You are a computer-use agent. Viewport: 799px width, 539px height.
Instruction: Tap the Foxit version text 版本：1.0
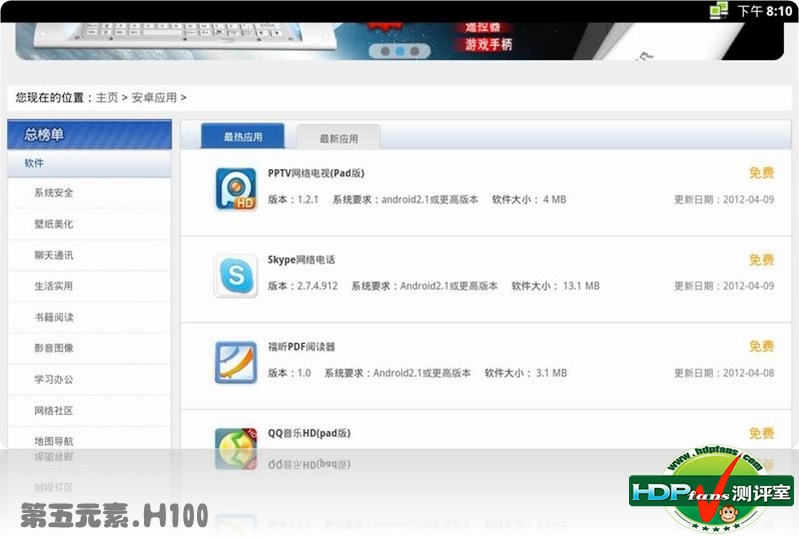[x=289, y=373]
